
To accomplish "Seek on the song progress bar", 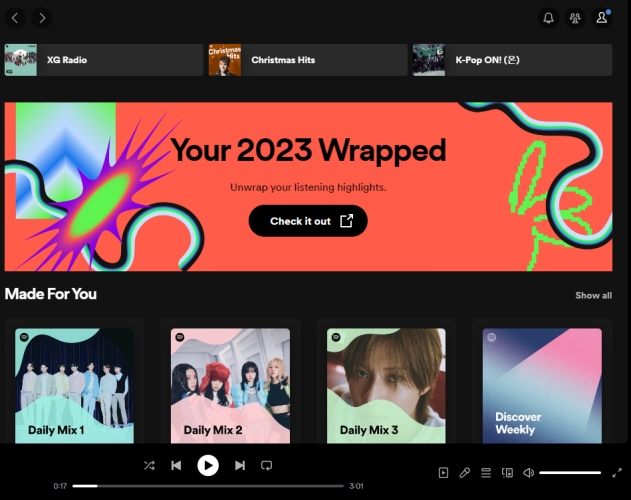I will pos(208,486).
